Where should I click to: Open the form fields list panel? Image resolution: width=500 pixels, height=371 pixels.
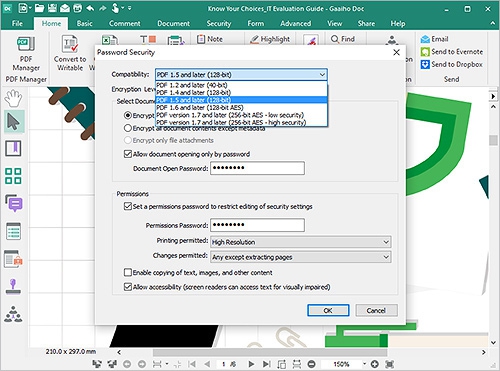13,231
